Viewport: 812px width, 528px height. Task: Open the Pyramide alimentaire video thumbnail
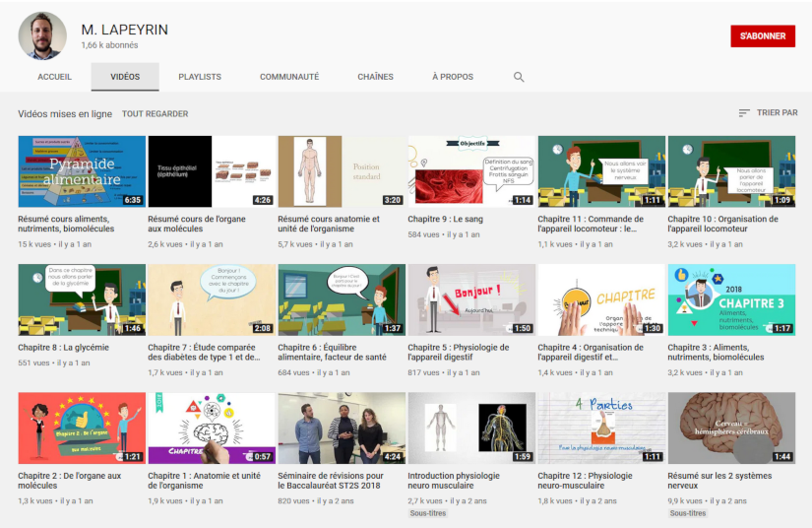coord(82,171)
